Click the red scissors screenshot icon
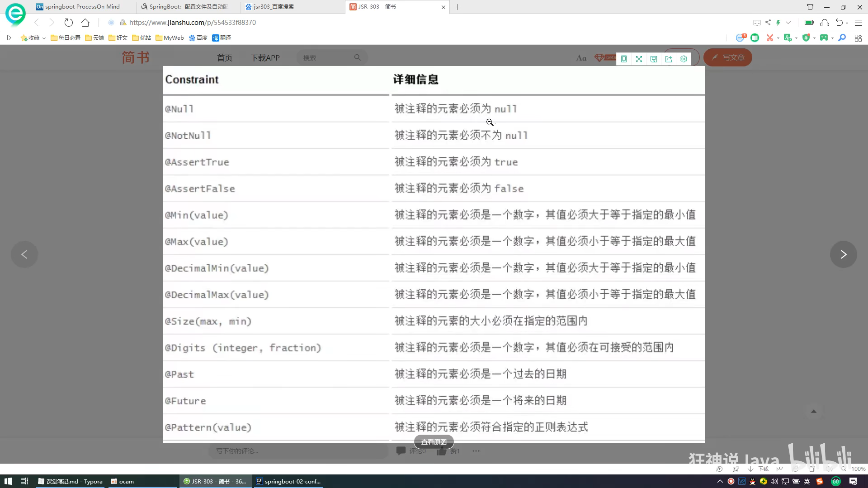868x488 pixels. (x=769, y=38)
